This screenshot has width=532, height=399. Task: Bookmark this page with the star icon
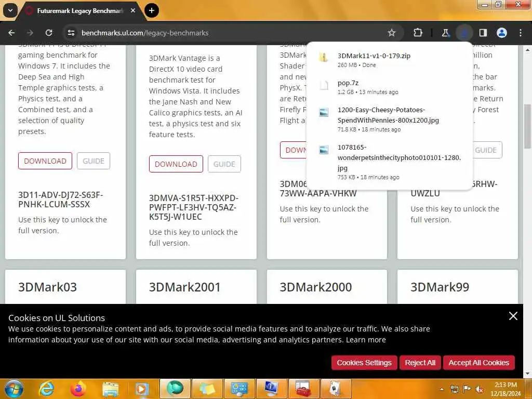pos(392,33)
